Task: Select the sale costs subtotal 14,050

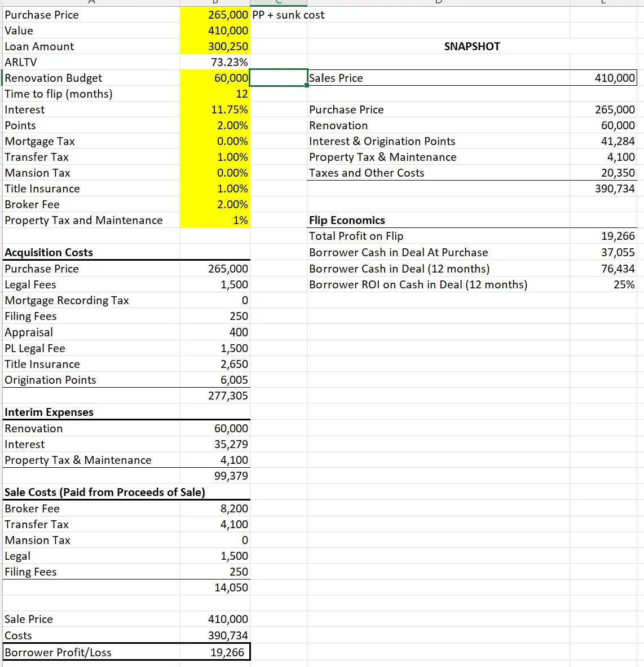Action: click(x=215, y=587)
